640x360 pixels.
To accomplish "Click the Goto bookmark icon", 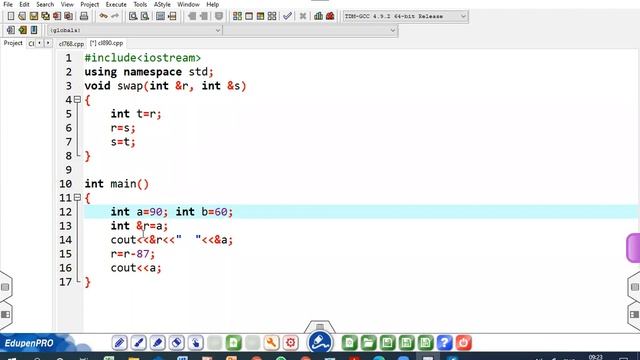I will (34, 30).
